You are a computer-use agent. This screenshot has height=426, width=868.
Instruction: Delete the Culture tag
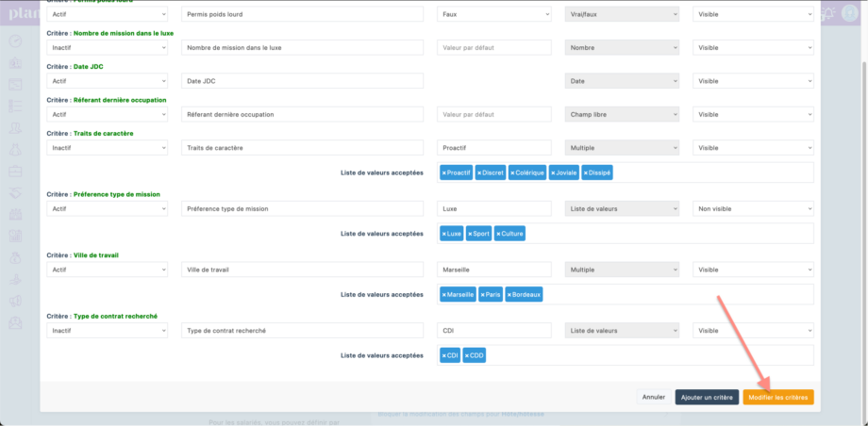[499, 234]
